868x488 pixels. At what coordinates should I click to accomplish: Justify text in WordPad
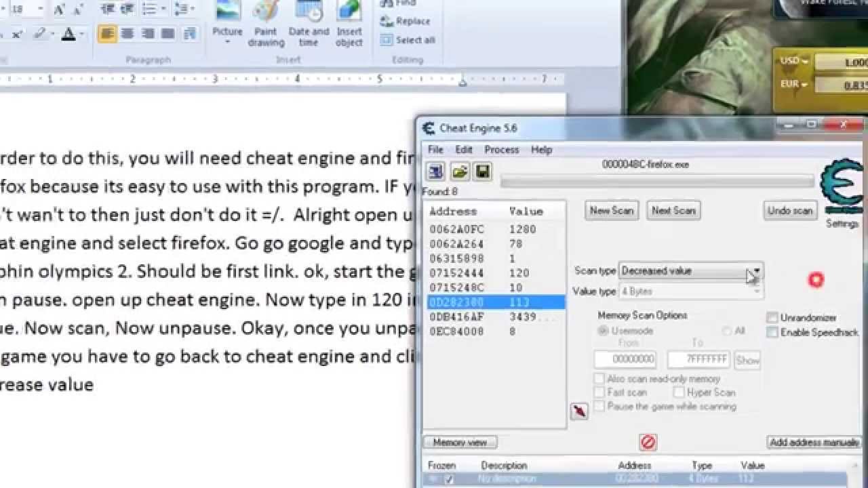click(x=168, y=33)
